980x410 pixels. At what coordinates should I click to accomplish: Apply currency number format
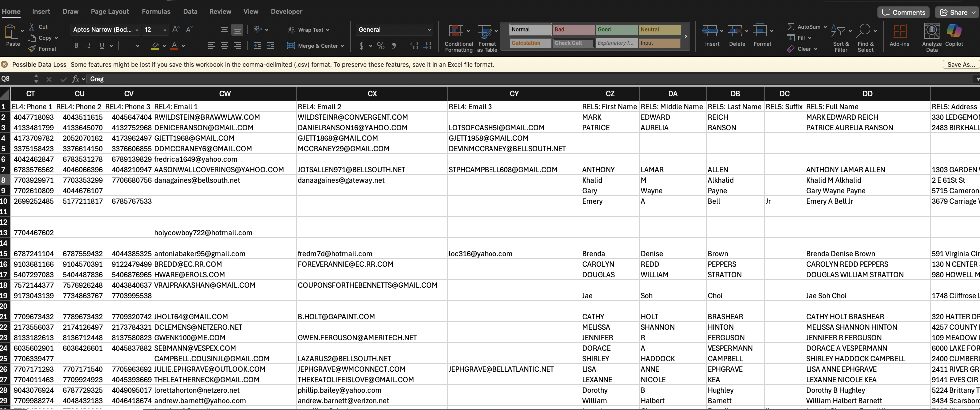361,46
